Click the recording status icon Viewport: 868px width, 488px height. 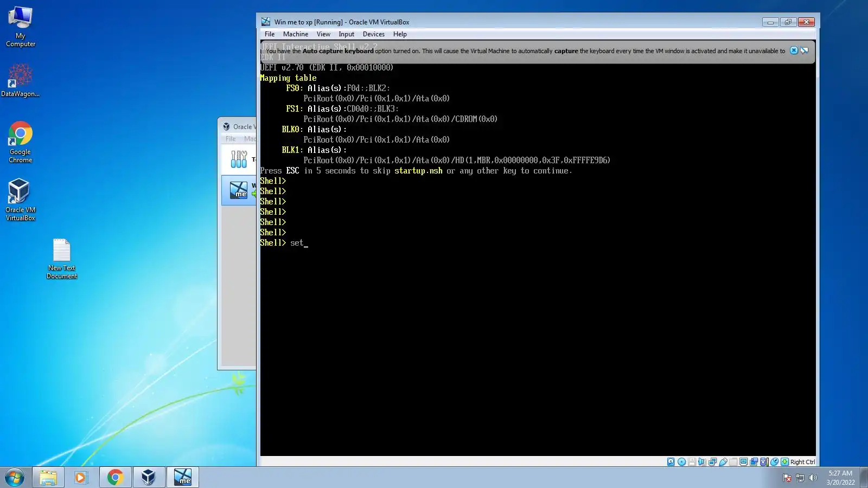[x=754, y=462]
